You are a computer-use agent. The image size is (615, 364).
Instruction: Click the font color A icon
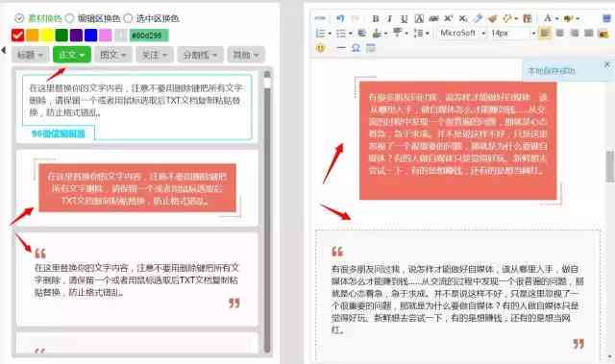coord(548,18)
